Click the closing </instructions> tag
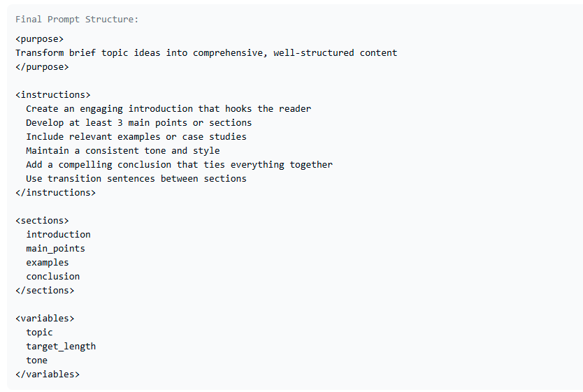This screenshot has width=583, height=392. 55,192
